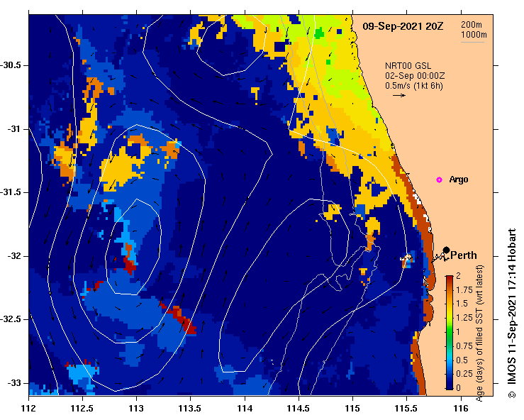Screen dimensions: 524x420
Task: Click the black Perth city dot
Action: coord(446,250)
